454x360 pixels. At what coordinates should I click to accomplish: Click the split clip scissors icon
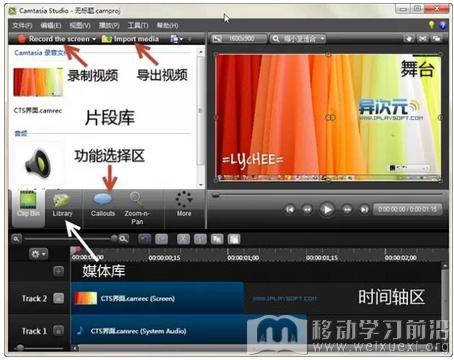point(183,239)
